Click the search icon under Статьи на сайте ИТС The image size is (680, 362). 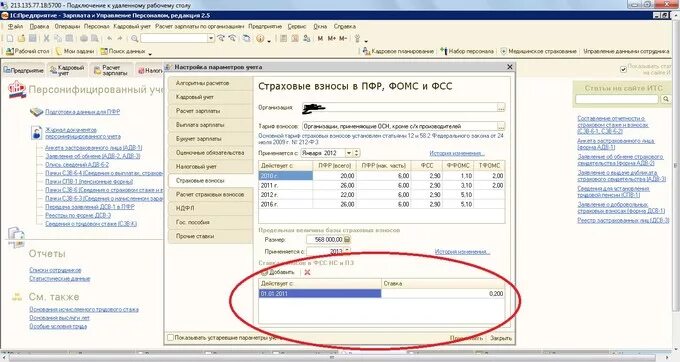666,99
